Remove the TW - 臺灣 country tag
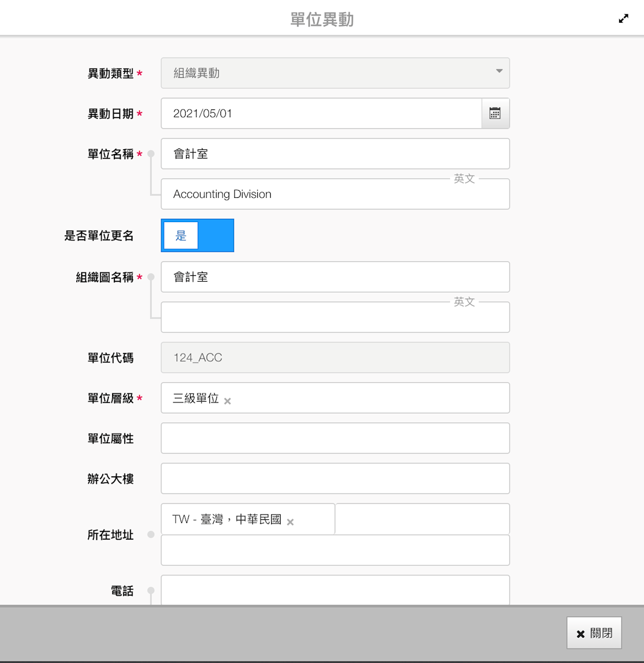The height and width of the screenshot is (663, 644). [x=291, y=522]
